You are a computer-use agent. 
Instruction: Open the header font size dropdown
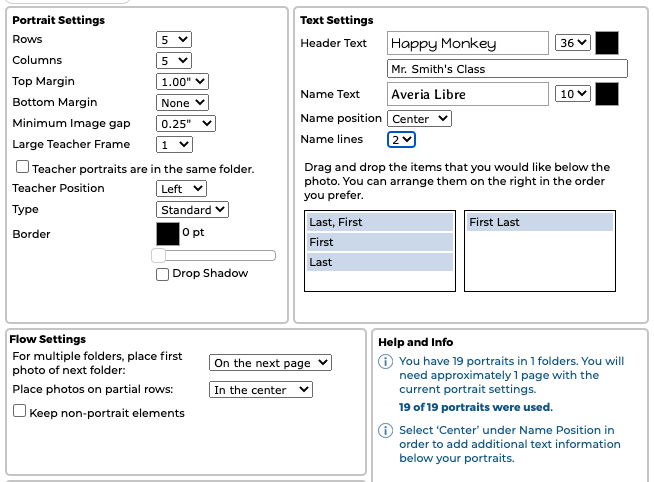click(x=573, y=43)
